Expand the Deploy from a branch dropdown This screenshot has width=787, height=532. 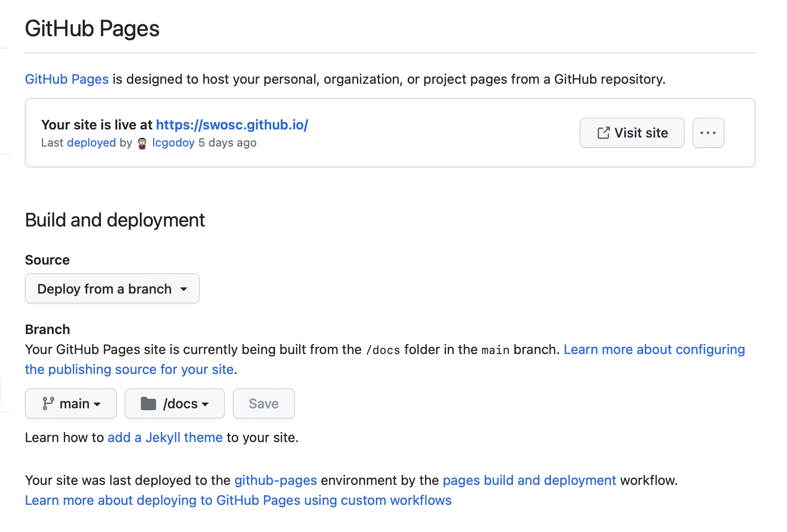point(112,288)
